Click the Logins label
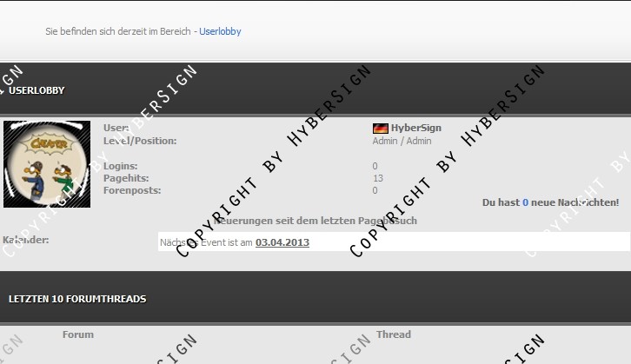Viewport: 631px width, 364px height. tap(120, 166)
